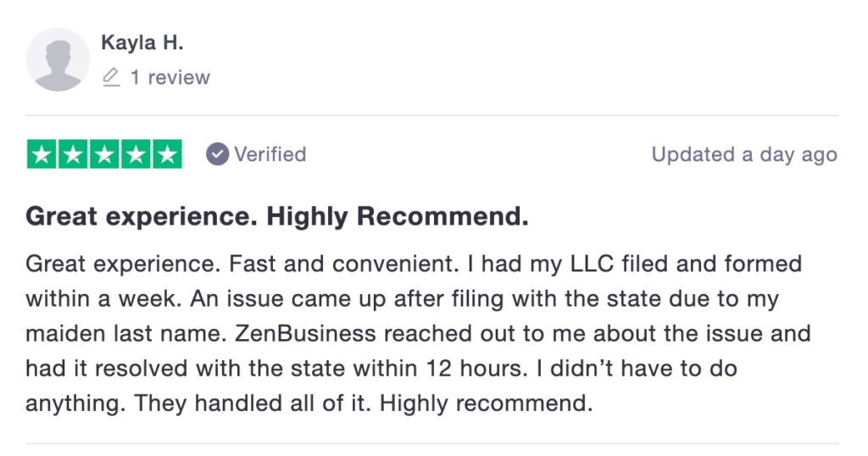Click the fourth green rating star

[x=136, y=154]
